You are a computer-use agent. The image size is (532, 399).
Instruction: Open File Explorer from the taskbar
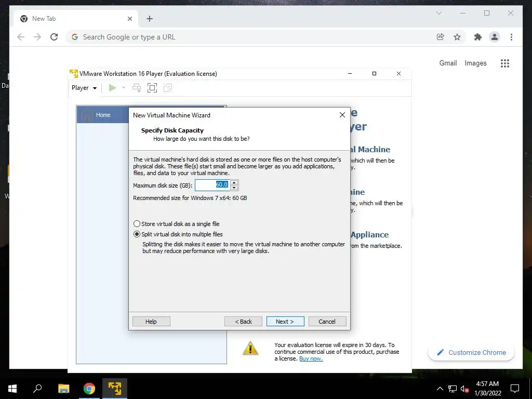[x=63, y=389]
